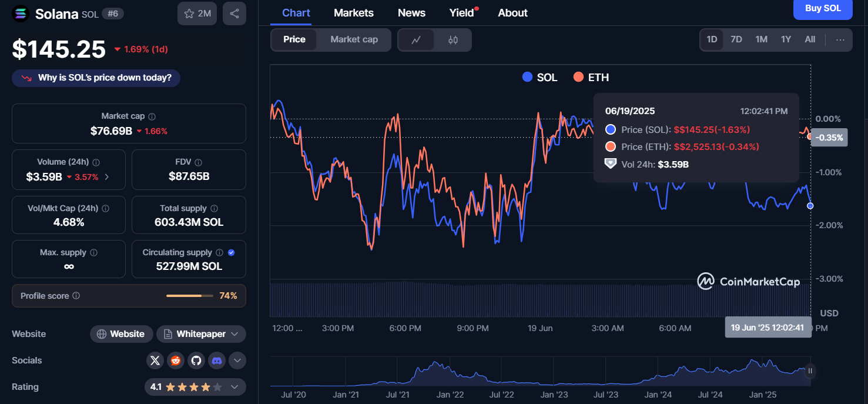Set chart range to 7D

[x=736, y=39]
